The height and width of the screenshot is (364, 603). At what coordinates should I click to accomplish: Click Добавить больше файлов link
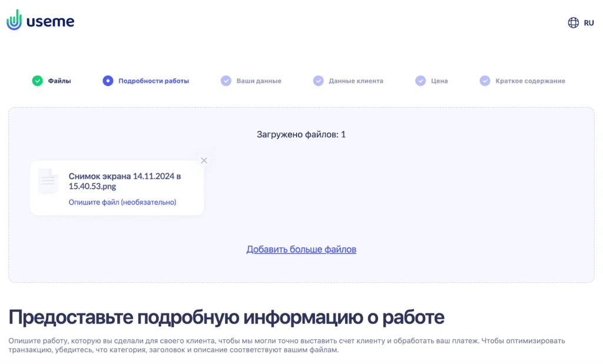301,249
